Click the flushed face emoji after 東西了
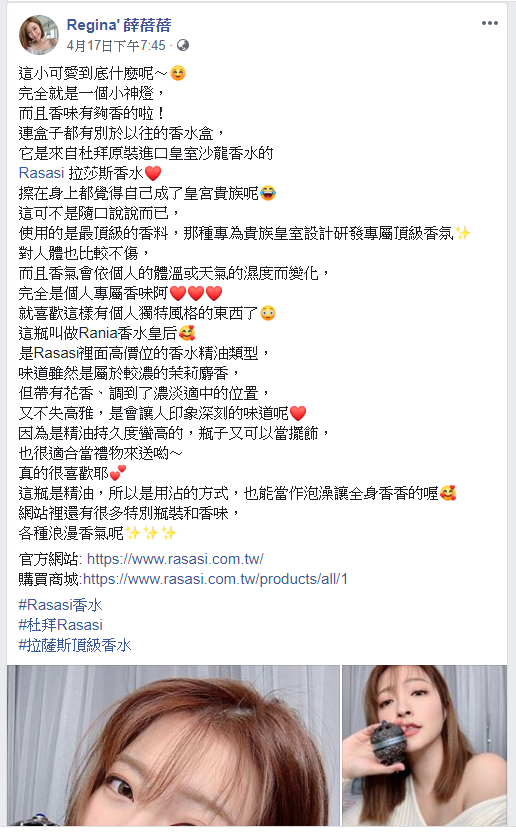 tap(268, 313)
